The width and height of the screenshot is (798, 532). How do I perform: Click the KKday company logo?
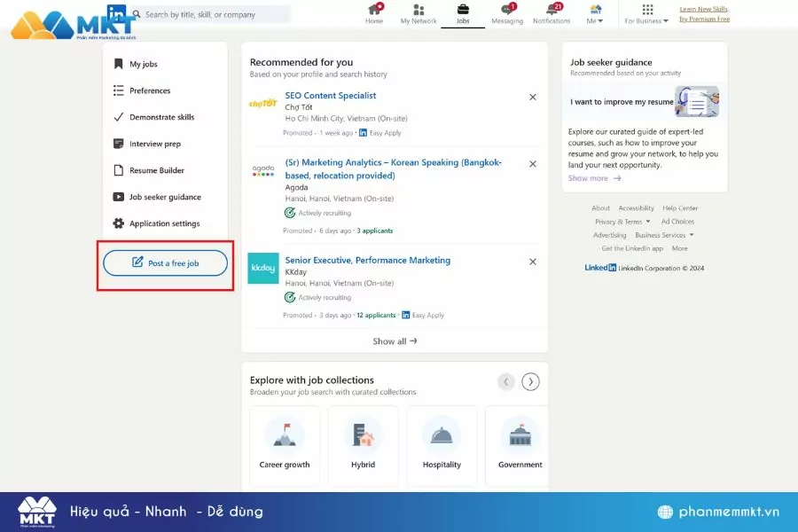(x=263, y=268)
